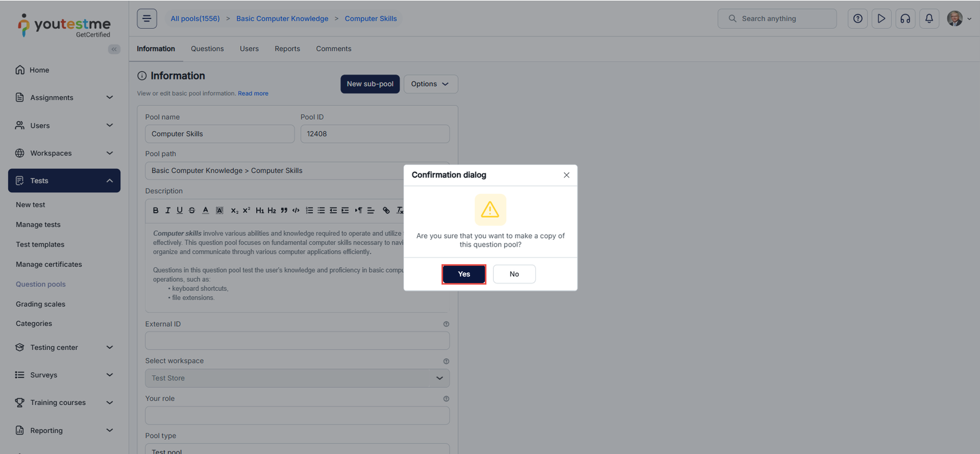Click the help question mark icon
980x454 pixels.
pyautogui.click(x=858, y=19)
